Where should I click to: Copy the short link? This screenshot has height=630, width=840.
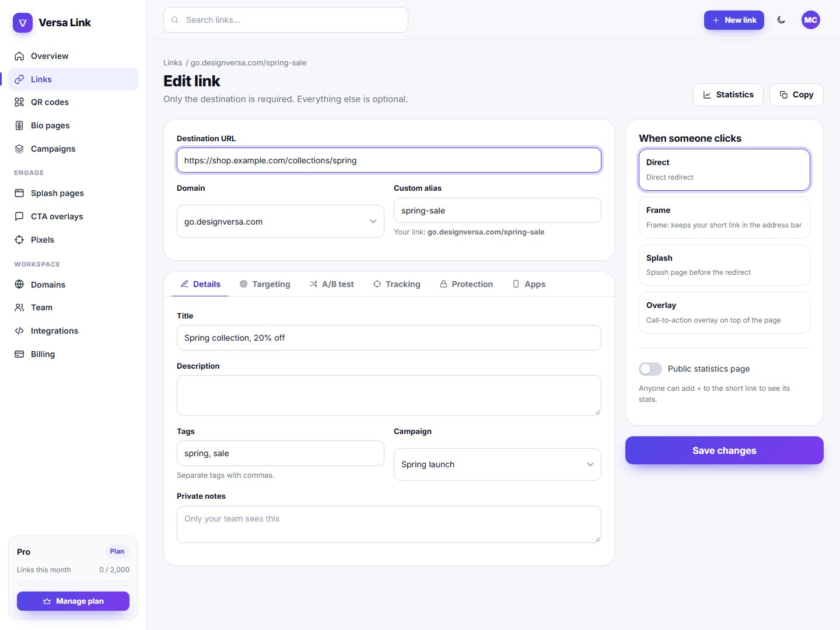796,94
